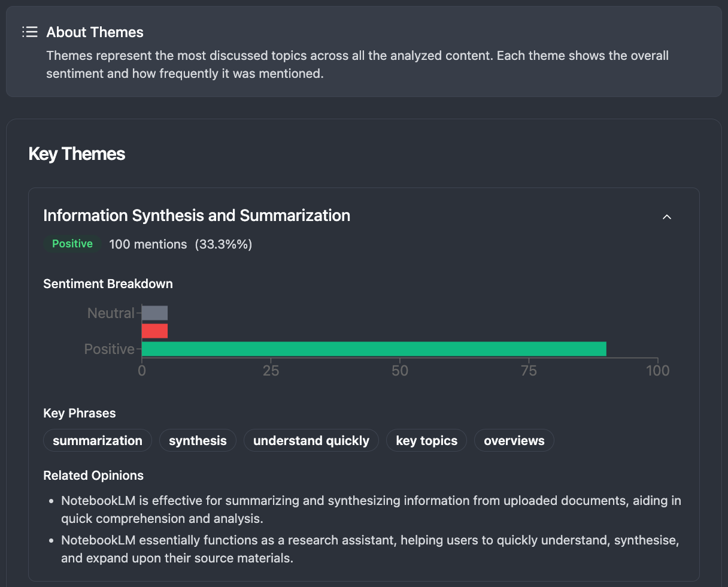The width and height of the screenshot is (728, 587).
Task: Select the overviews key phrase chip
Action: tap(514, 440)
